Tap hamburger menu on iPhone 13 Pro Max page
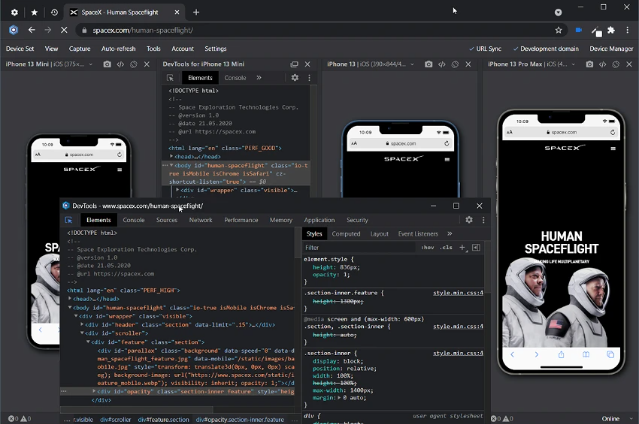 click(613, 148)
